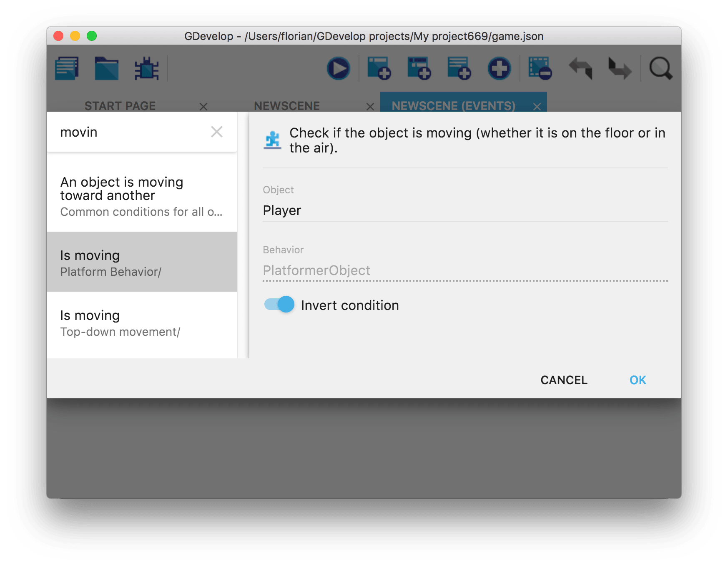Screen dimensions: 728x565
Task: Switch to the Start Page tab
Action: pos(120,106)
